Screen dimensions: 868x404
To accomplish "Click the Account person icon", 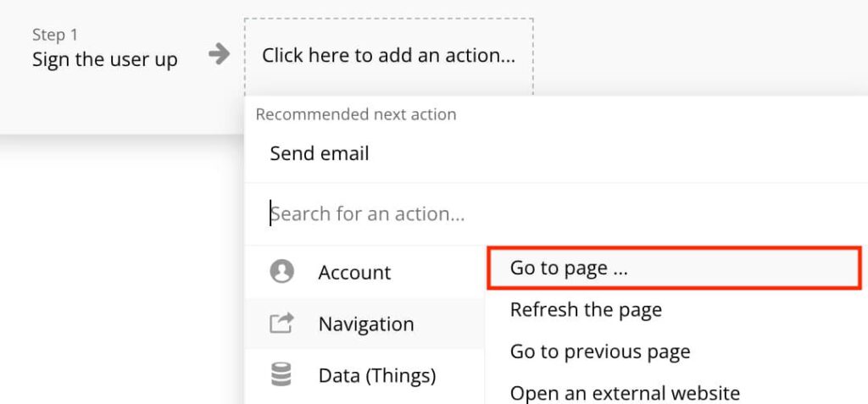I will (281, 272).
